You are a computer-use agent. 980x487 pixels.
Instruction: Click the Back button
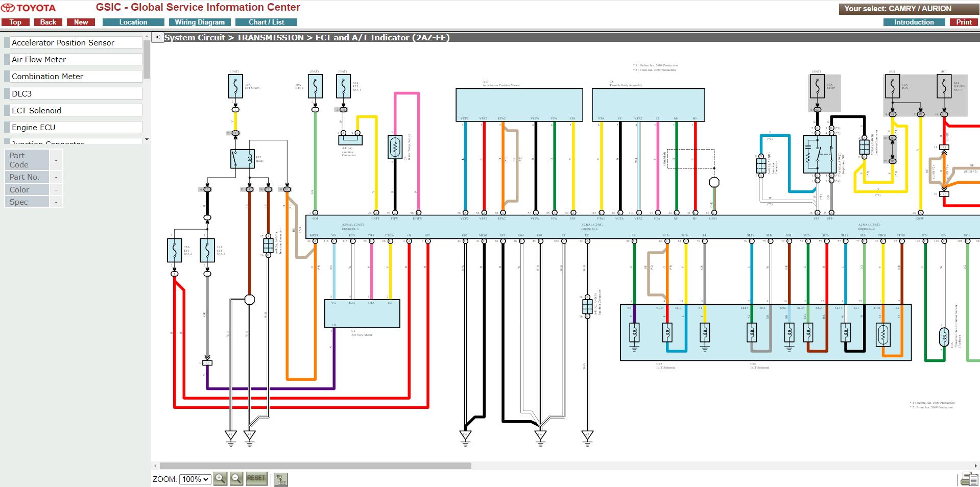(x=48, y=22)
